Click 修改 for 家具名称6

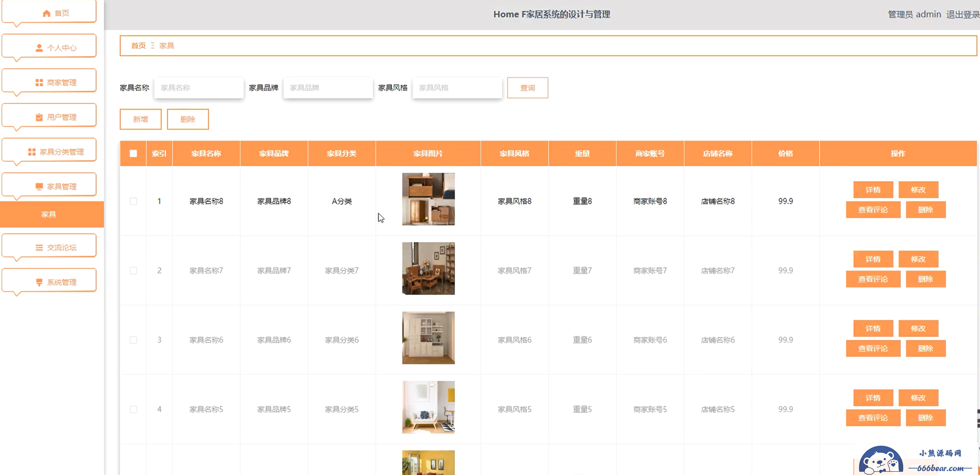918,329
